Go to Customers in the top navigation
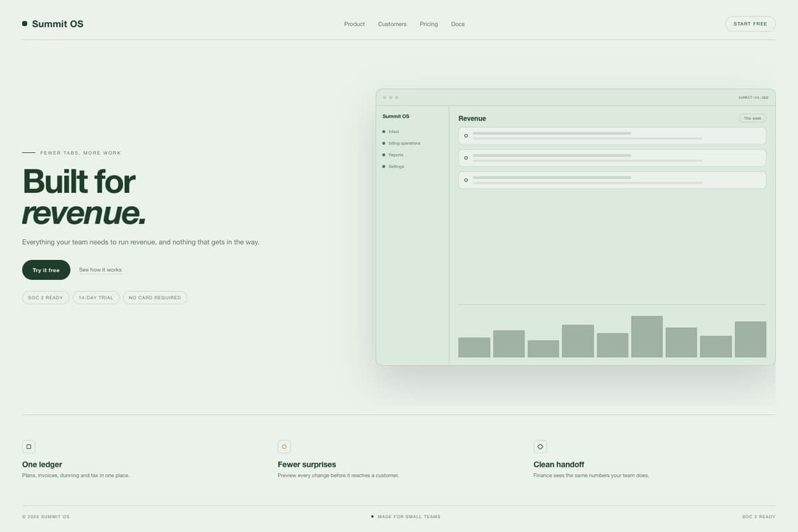The height and width of the screenshot is (532, 798). [392, 24]
